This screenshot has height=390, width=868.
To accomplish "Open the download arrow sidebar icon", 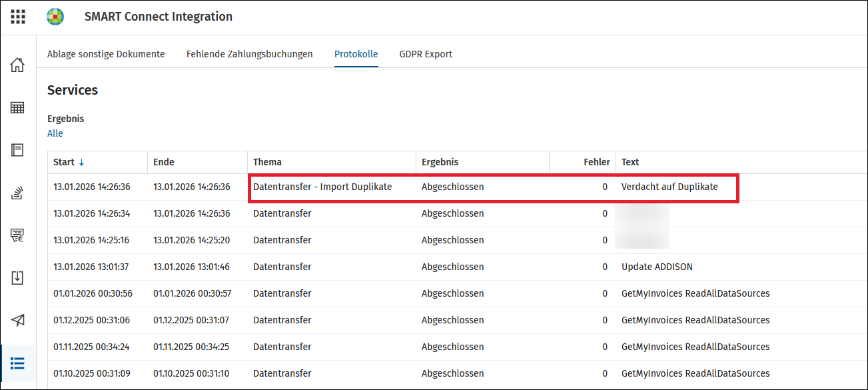I will tap(17, 278).
